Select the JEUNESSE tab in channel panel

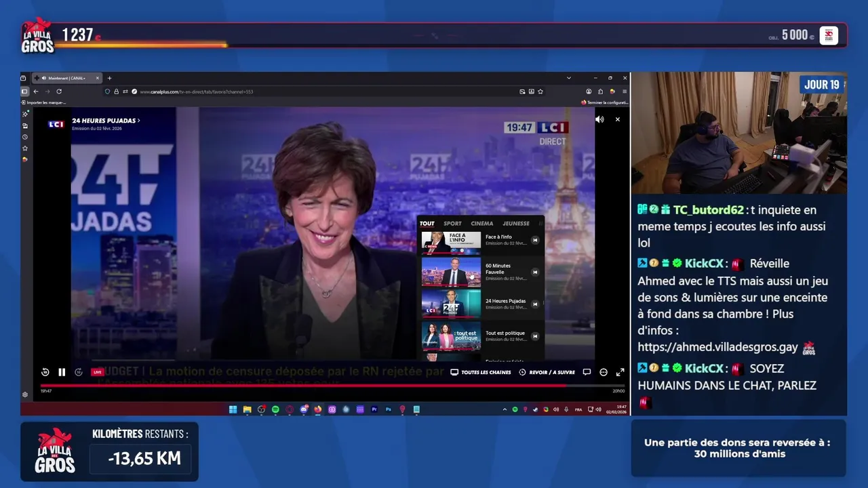tap(516, 223)
